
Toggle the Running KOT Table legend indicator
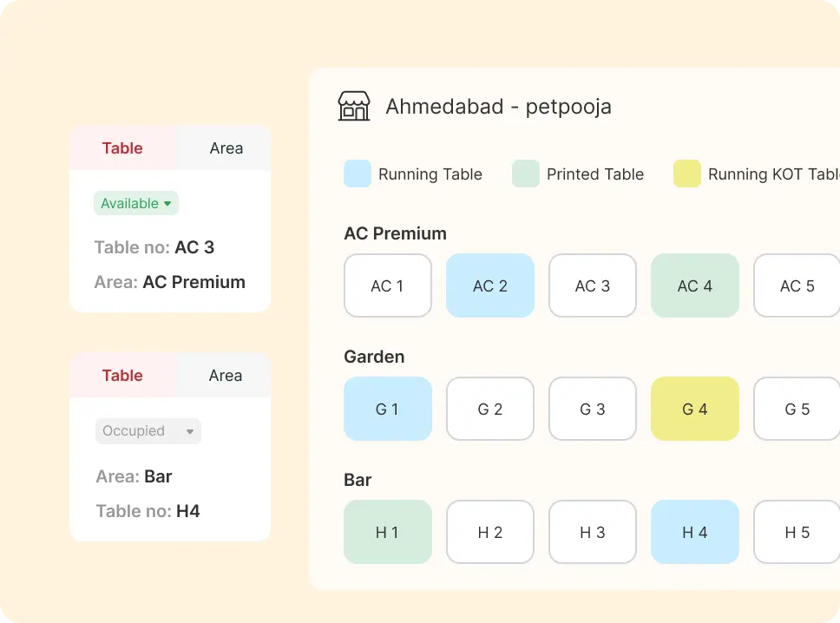click(x=686, y=174)
